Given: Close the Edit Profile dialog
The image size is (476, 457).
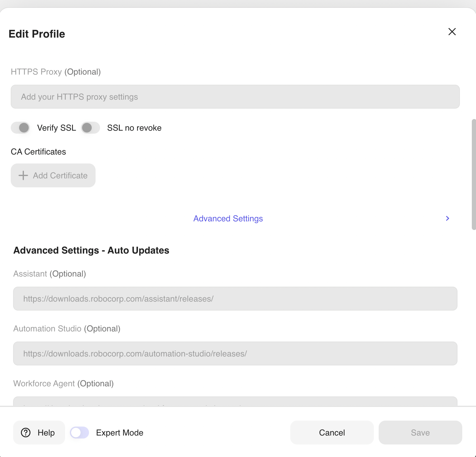Looking at the screenshot, I should click(452, 32).
